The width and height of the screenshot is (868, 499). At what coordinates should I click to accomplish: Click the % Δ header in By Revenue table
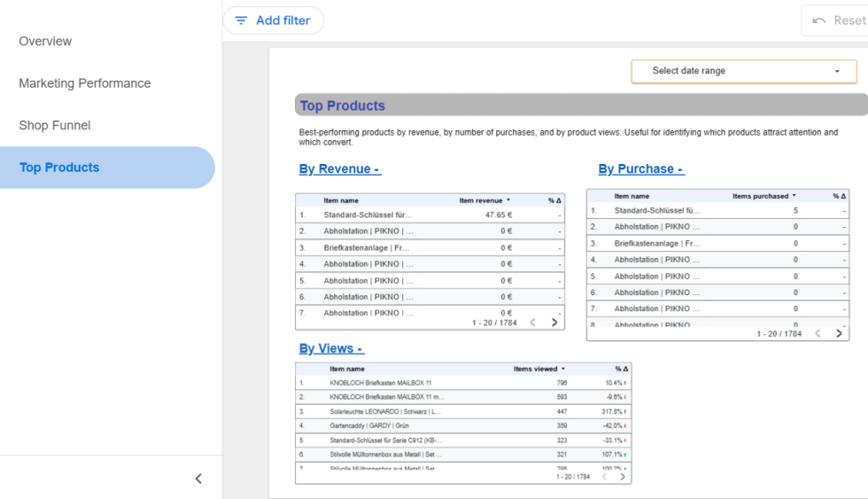coord(554,200)
